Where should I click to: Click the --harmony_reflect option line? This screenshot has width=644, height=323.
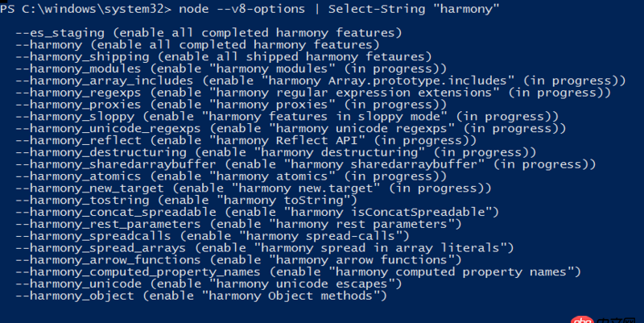point(246,140)
